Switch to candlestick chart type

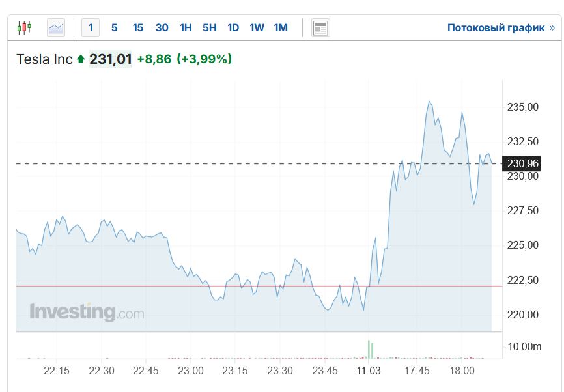pos(24,28)
